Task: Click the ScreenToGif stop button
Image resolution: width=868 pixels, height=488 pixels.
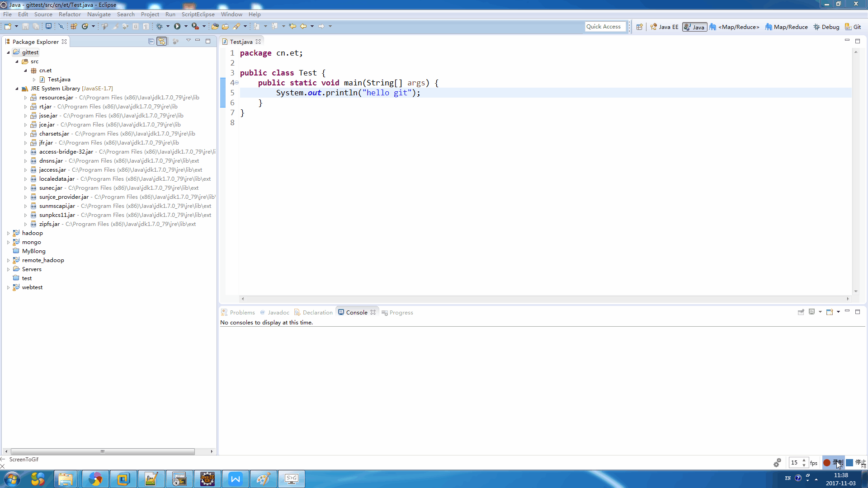Action: (x=856, y=463)
